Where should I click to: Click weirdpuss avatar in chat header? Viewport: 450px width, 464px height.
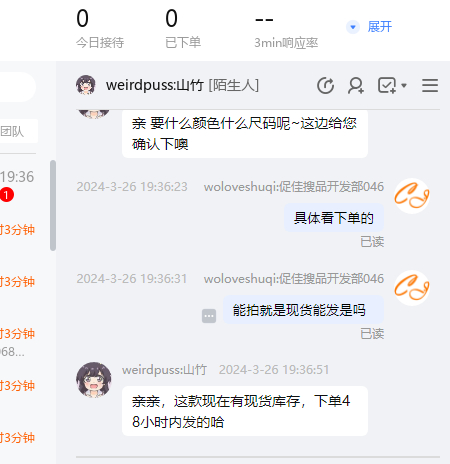click(86, 85)
